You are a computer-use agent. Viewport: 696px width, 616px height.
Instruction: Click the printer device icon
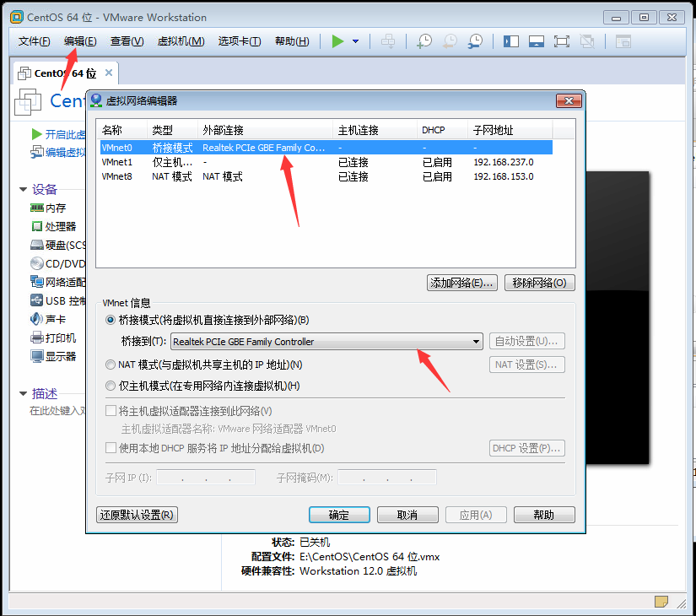[37, 338]
